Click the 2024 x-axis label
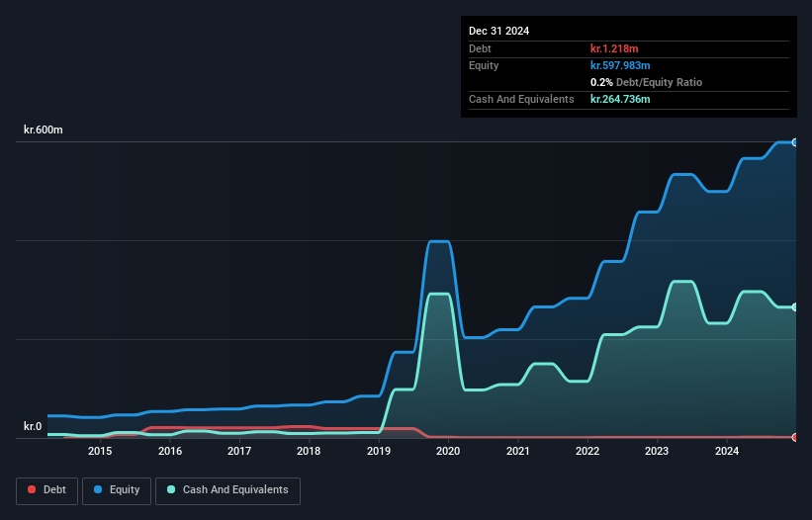Screen dimensions: 812x520 [727, 452]
